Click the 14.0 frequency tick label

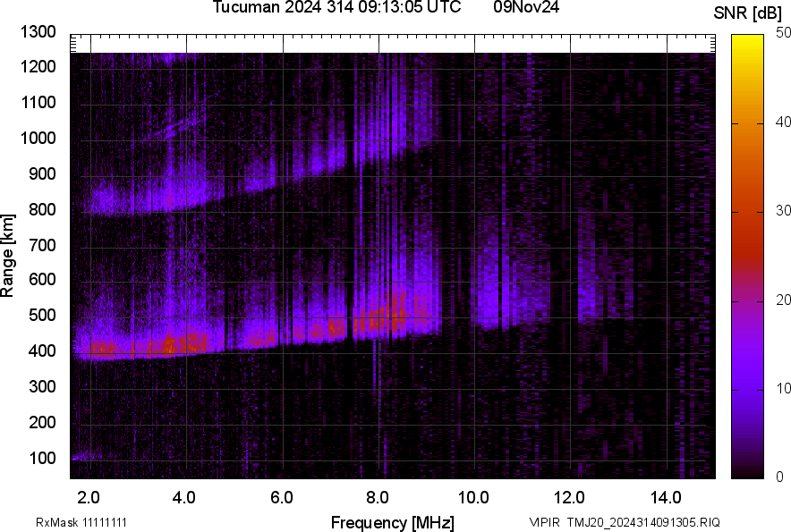(x=666, y=496)
